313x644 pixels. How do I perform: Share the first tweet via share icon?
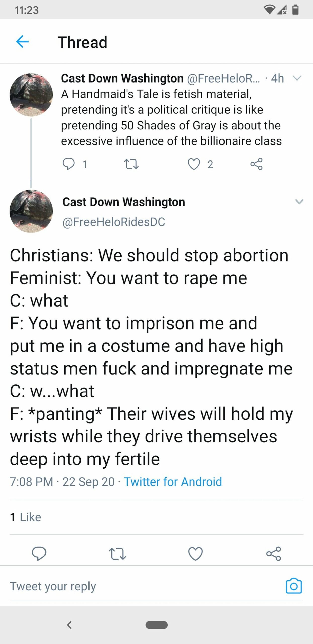[256, 164]
